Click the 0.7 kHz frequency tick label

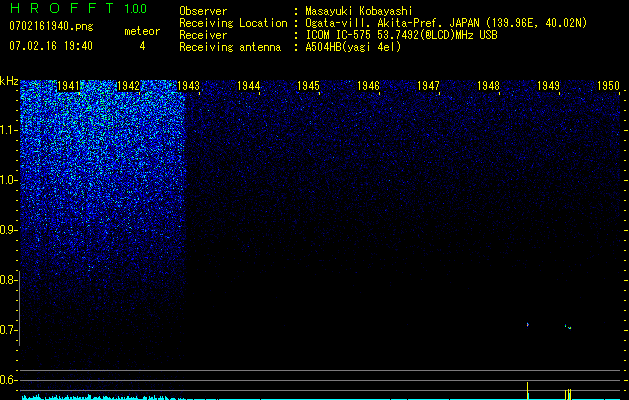coord(8,330)
